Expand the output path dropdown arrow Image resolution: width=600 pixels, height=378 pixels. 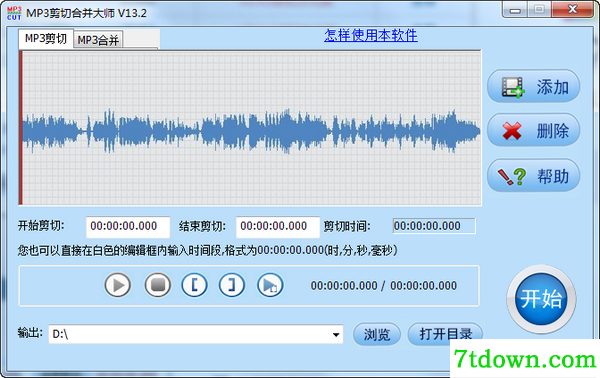coord(336,335)
